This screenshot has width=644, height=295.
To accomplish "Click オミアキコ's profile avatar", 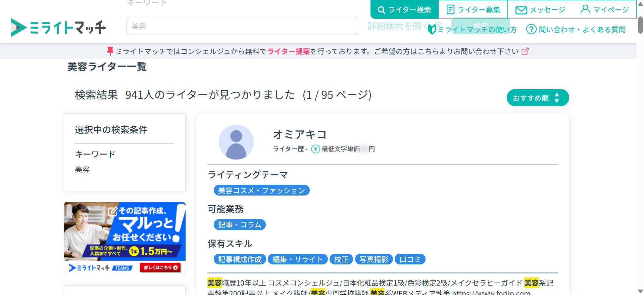I will click(236, 142).
